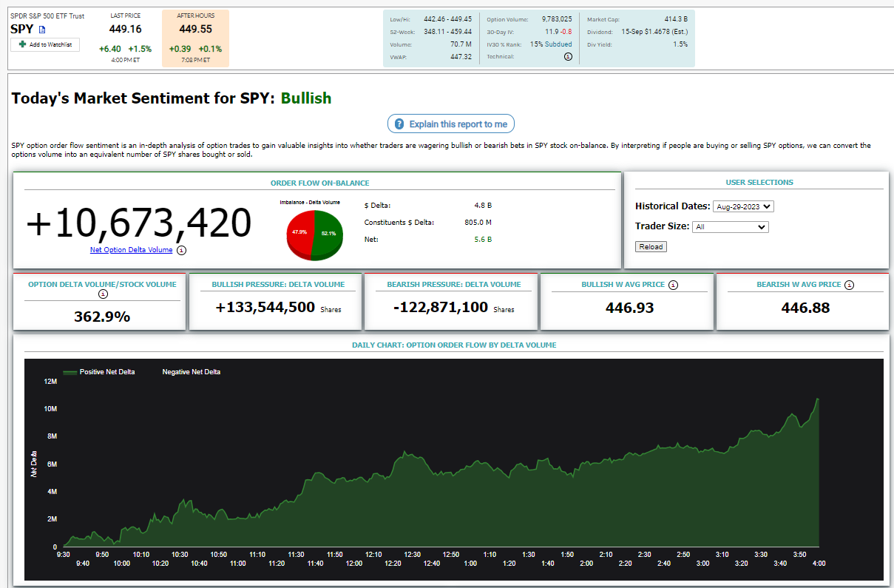894x588 pixels.
Task: Click the Order Flow On-Balance panel title
Action: pyautogui.click(x=319, y=183)
